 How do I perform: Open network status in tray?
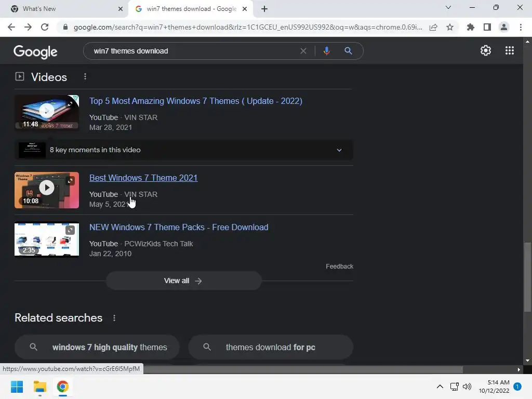[x=454, y=387]
